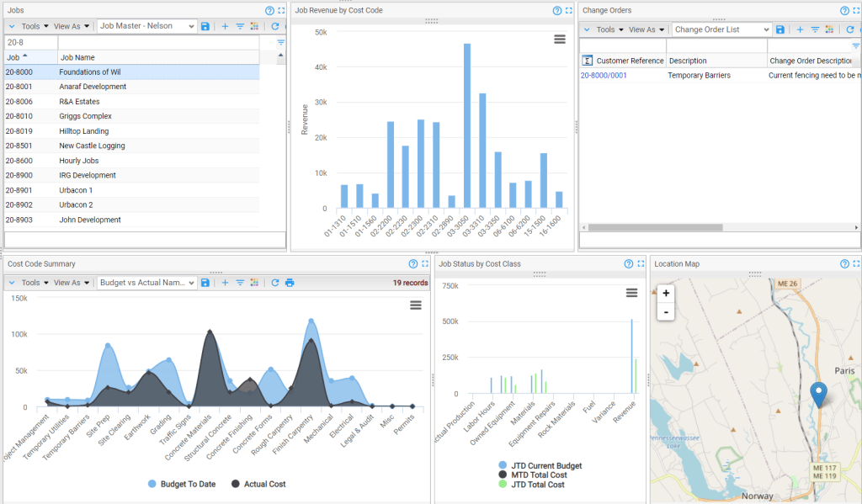Viewport: 862px width, 504px height.
Task: Maximize the Location Map panel
Action: coord(855,264)
